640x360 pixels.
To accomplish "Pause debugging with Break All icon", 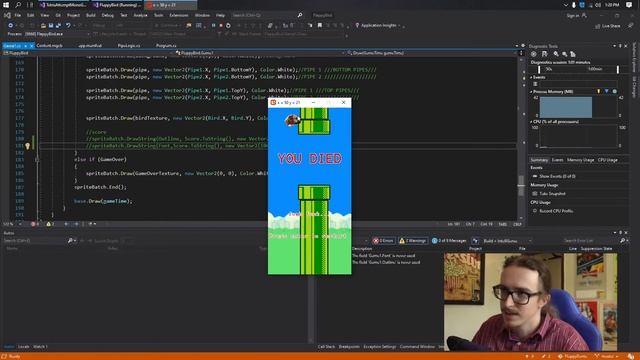I will point(213,25).
